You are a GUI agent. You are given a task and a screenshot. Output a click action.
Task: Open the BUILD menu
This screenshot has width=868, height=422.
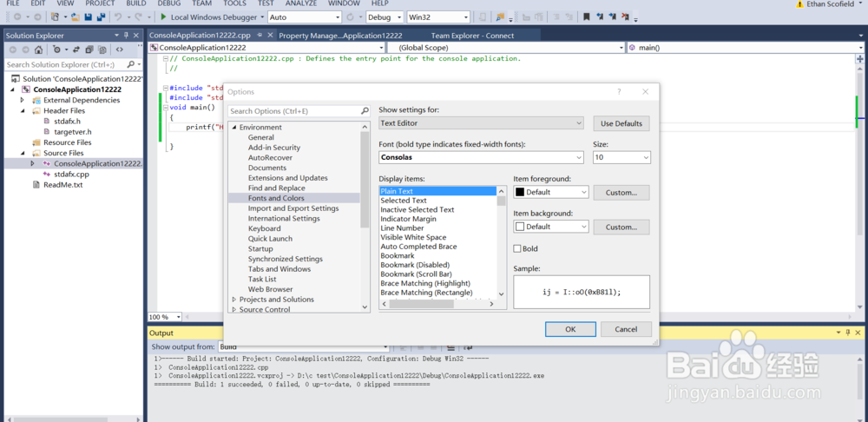coord(136,3)
